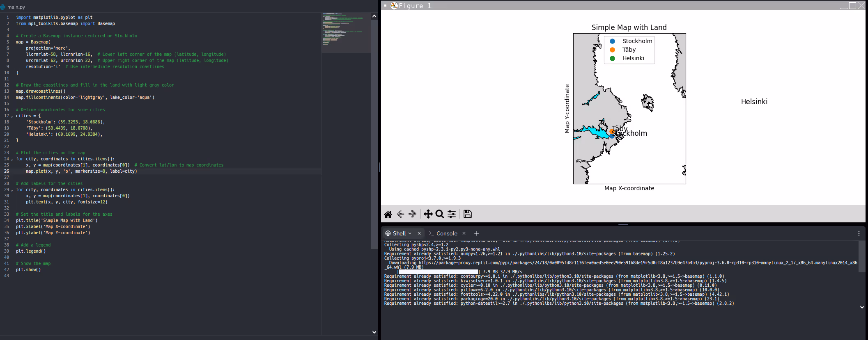The image size is (868, 340).
Task: Click the Back arrow in figure toolbar
Action: (x=401, y=214)
